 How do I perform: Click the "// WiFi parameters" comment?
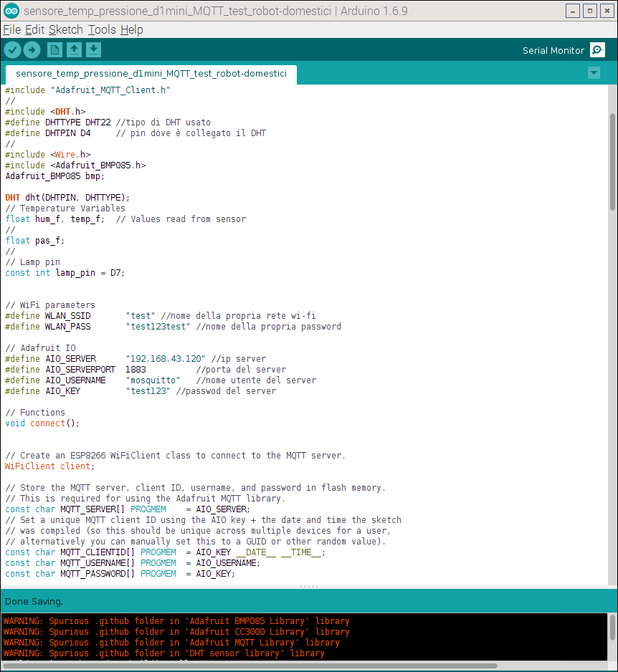50,304
